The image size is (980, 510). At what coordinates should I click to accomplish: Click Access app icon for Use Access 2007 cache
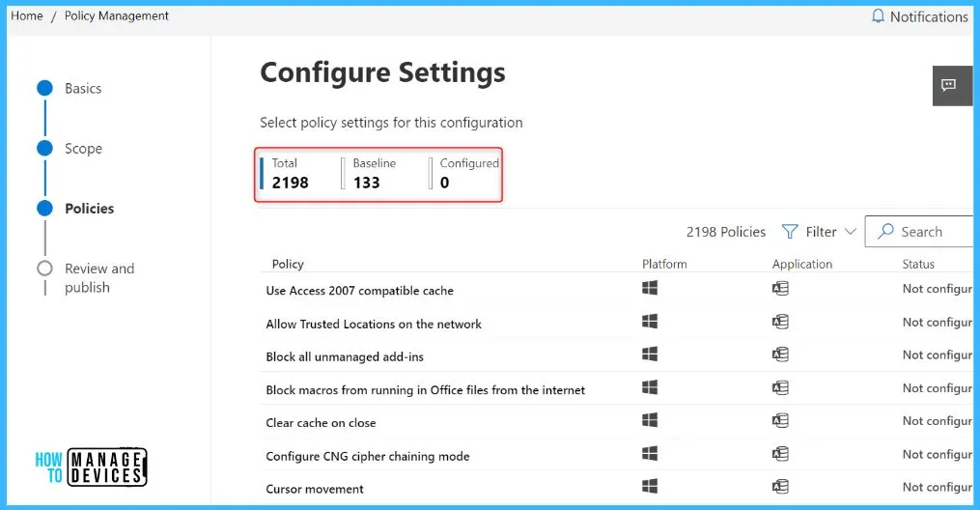(780, 288)
